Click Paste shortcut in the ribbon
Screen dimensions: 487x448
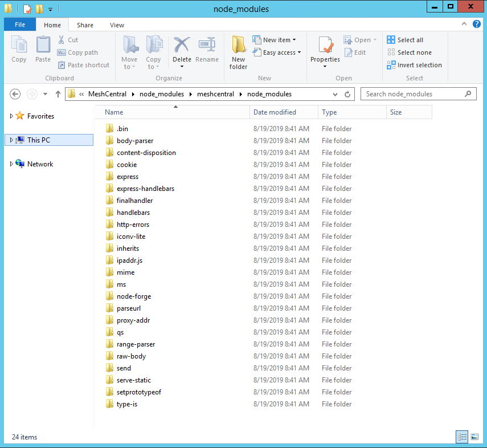coord(84,65)
